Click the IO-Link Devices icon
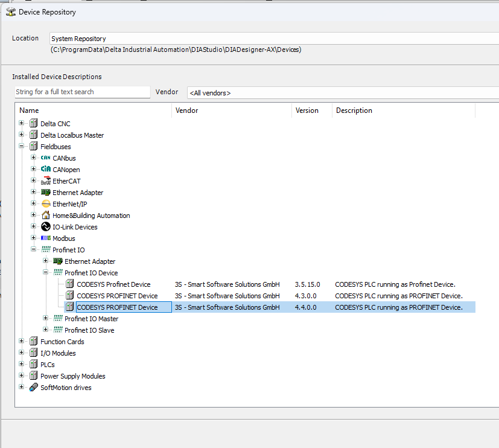Viewport: 499px width, 448px height. click(x=45, y=227)
